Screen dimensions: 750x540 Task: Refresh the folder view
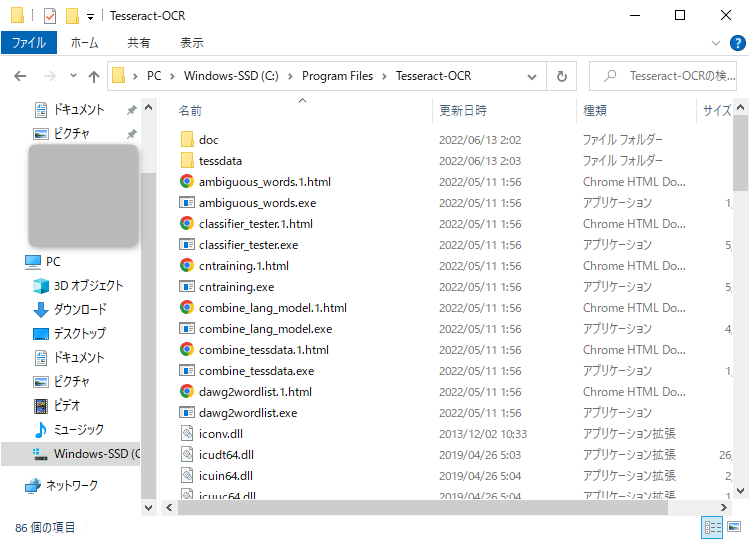[x=562, y=77]
